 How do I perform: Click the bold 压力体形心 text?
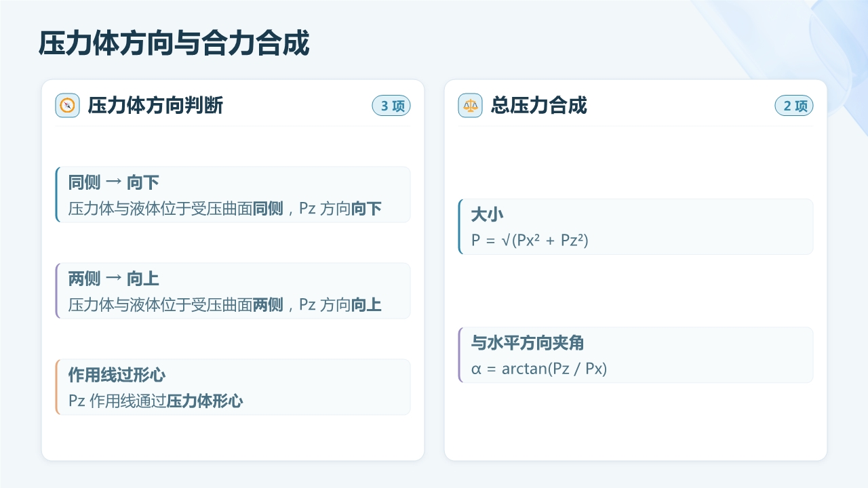click(x=205, y=401)
